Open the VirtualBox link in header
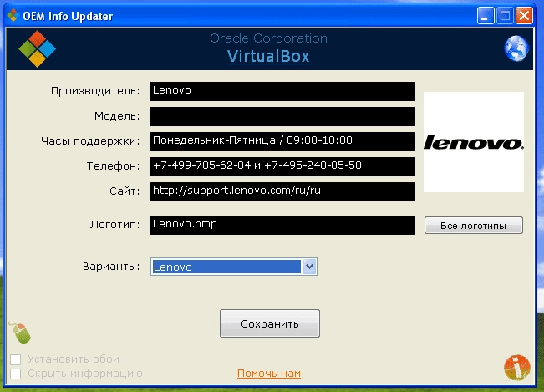Viewport: 544px width, 392px height. tap(268, 56)
